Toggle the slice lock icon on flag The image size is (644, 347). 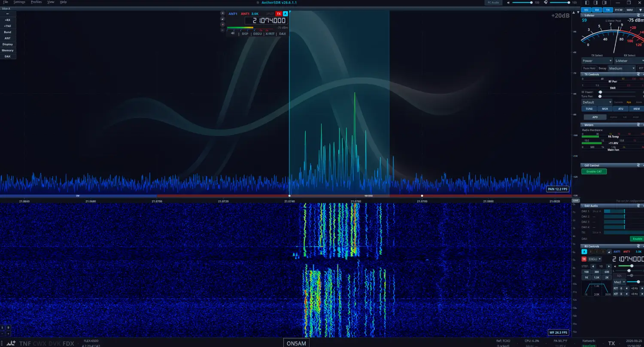pyautogui.click(x=223, y=19)
